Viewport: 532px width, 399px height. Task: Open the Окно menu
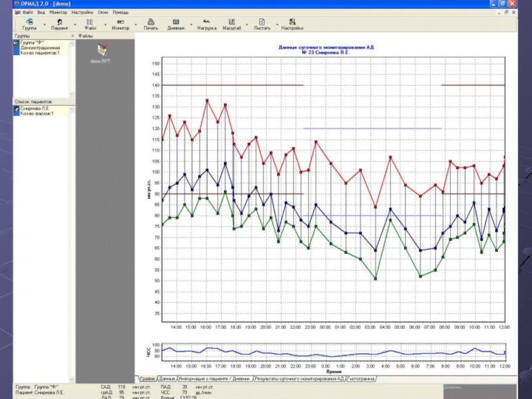click(103, 13)
